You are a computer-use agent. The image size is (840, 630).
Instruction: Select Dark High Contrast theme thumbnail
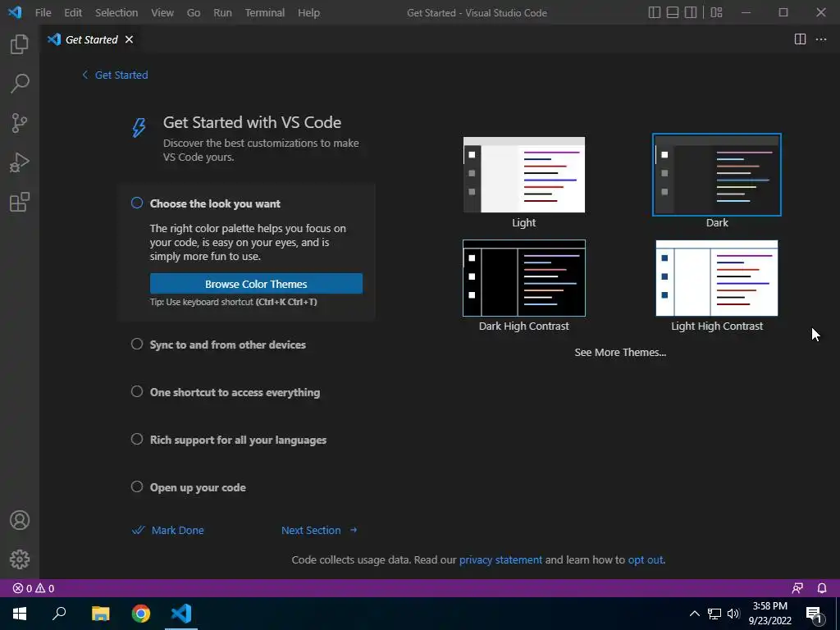tap(524, 278)
